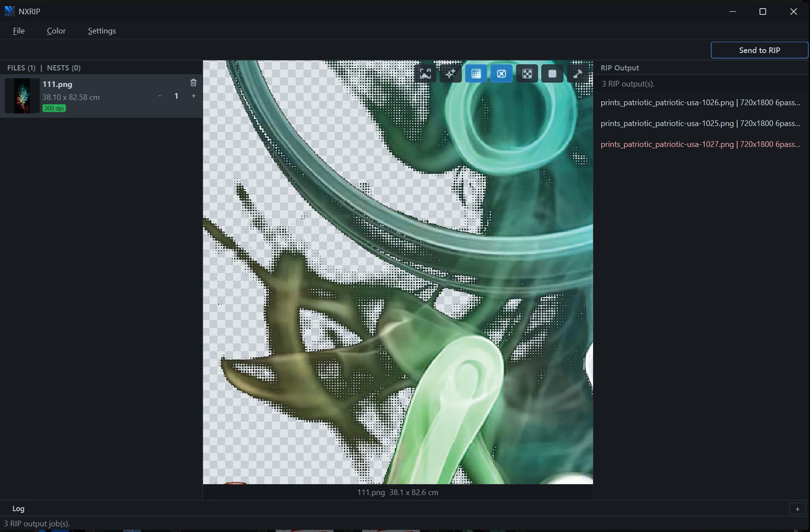Click the copy count value 1
The height and width of the screenshot is (532, 810).
point(176,96)
